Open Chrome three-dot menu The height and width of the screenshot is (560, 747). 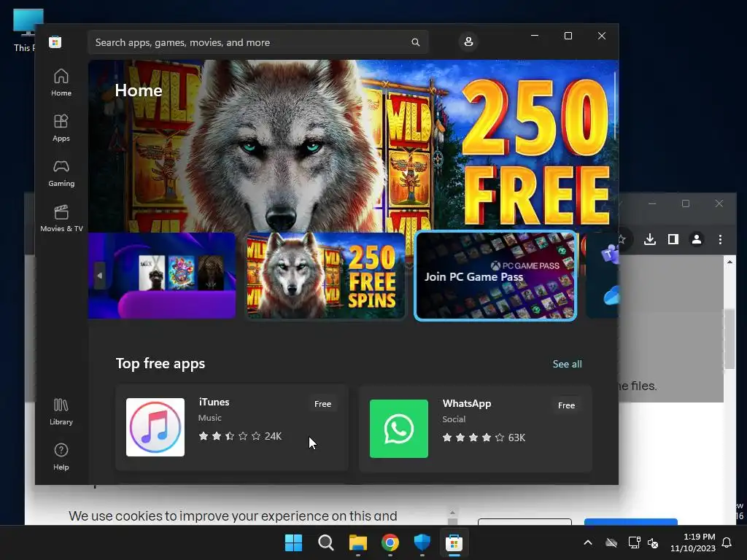720,239
